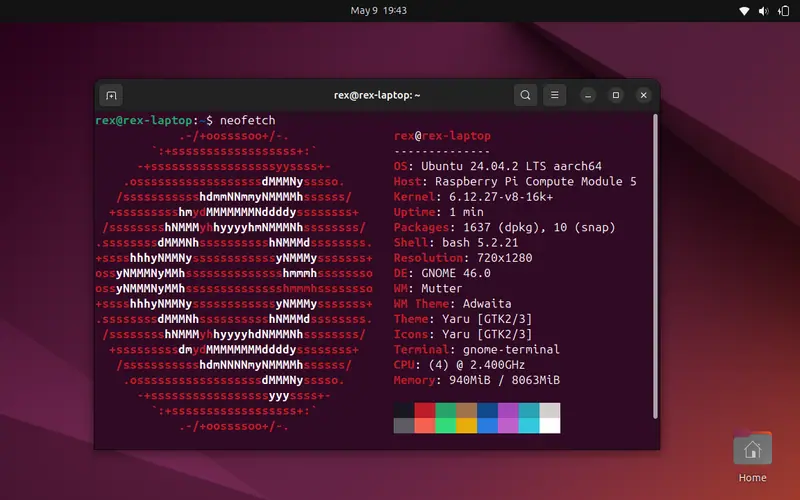Click the volume speaker icon
The width and height of the screenshot is (800, 500).
point(763,11)
